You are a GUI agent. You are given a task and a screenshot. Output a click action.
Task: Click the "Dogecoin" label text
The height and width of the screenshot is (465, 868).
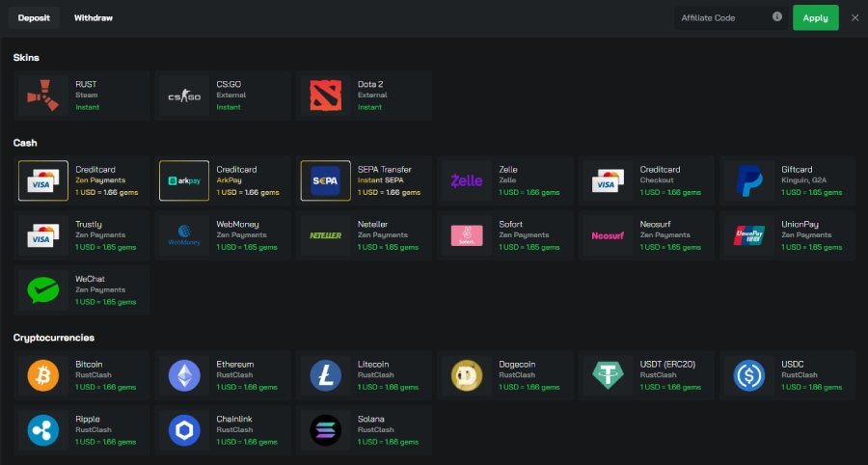(517, 365)
